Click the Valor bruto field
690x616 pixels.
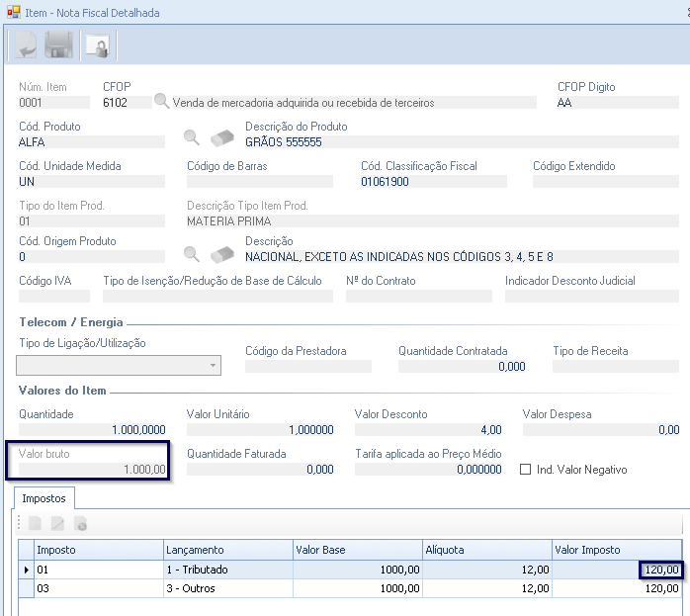coord(93,470)
